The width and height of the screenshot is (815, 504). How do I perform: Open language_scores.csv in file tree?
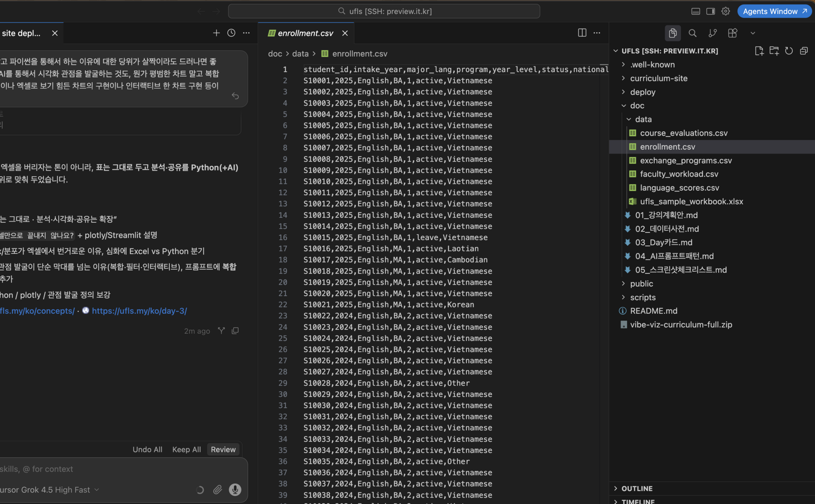pyautogui.click(x=679, y=187)
